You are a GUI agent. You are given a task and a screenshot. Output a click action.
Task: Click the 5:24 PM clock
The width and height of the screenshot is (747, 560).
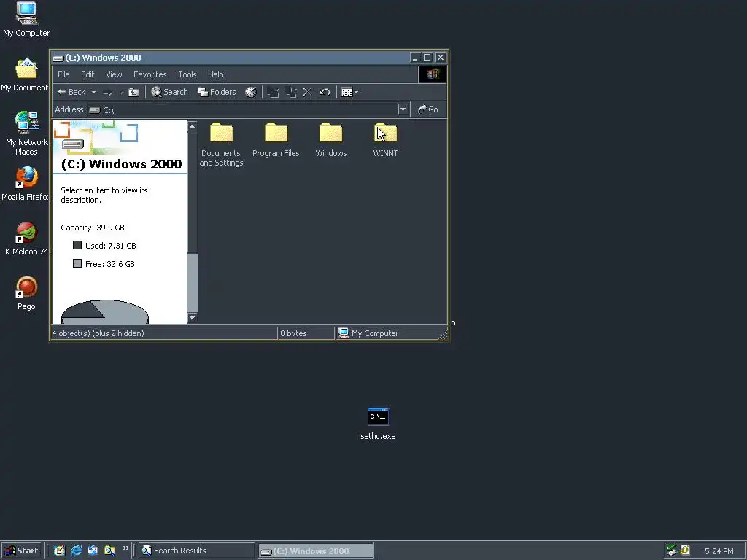(x=719, y=551)
